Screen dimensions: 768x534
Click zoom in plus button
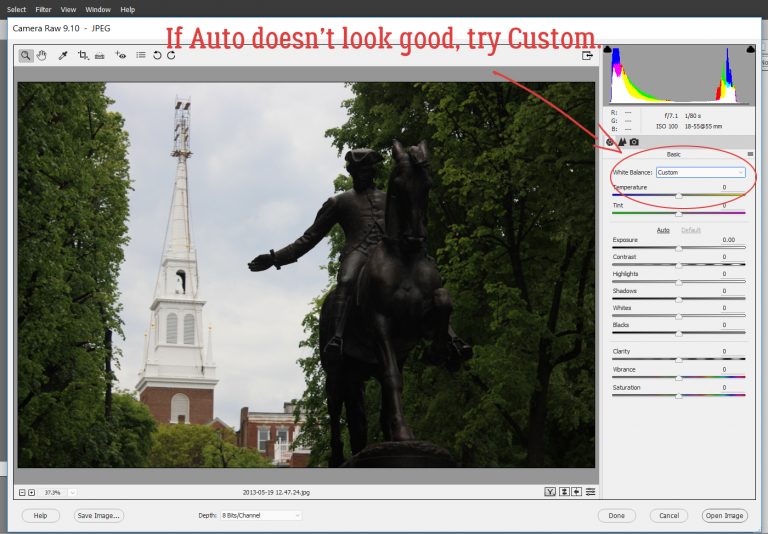click(31, 492)
